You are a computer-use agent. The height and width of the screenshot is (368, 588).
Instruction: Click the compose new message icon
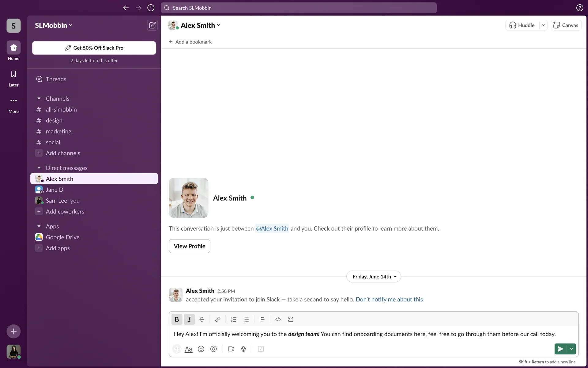coord(152,25)
